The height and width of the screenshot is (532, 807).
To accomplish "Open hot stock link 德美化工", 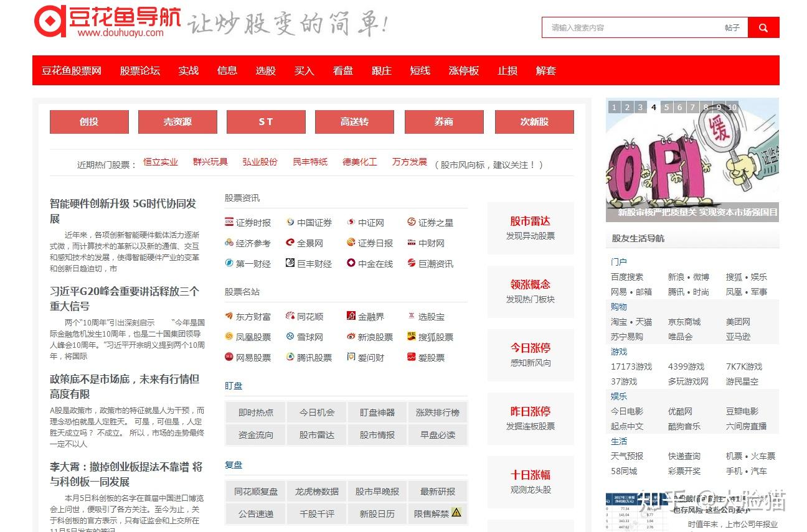I will point(360,162).
